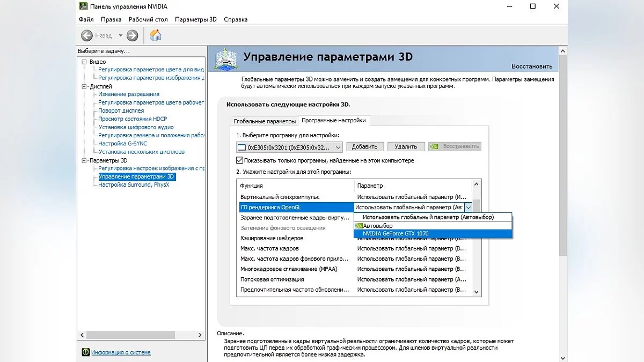This screenshot has height=362, width=644.
Task: Collapse the Параметры 3D tree section
Action: pos(84,160)
